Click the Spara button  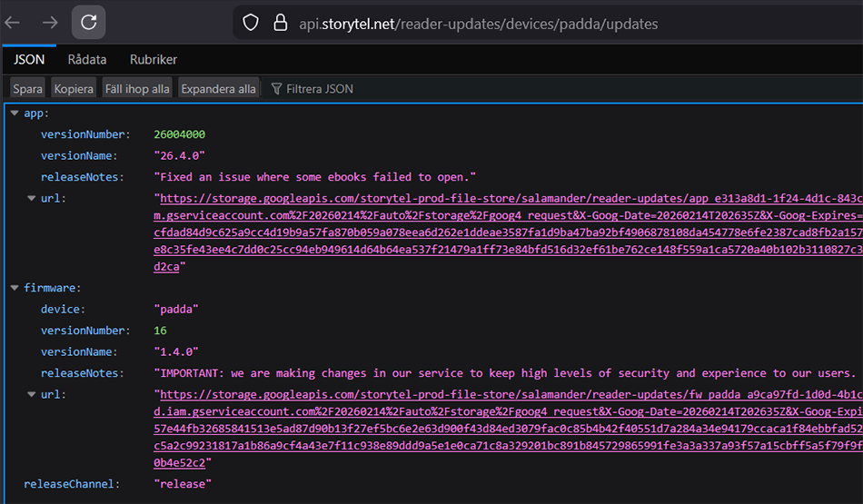click(28, 89)
